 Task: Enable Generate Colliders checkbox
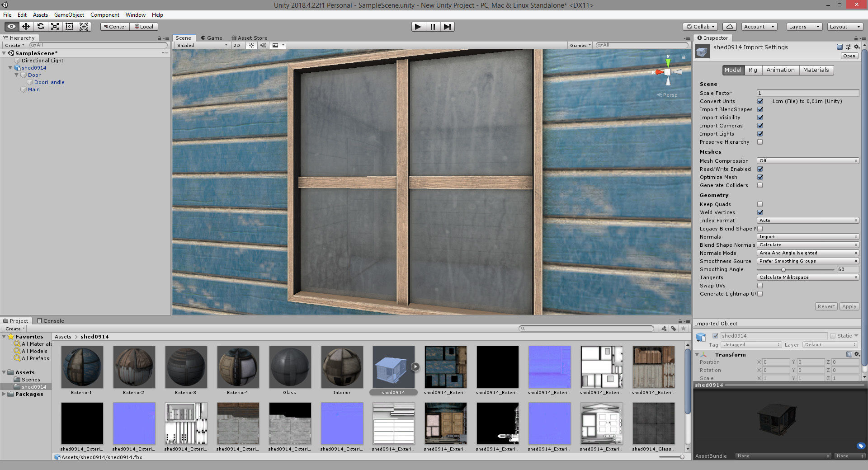click(x=760, y=185)
